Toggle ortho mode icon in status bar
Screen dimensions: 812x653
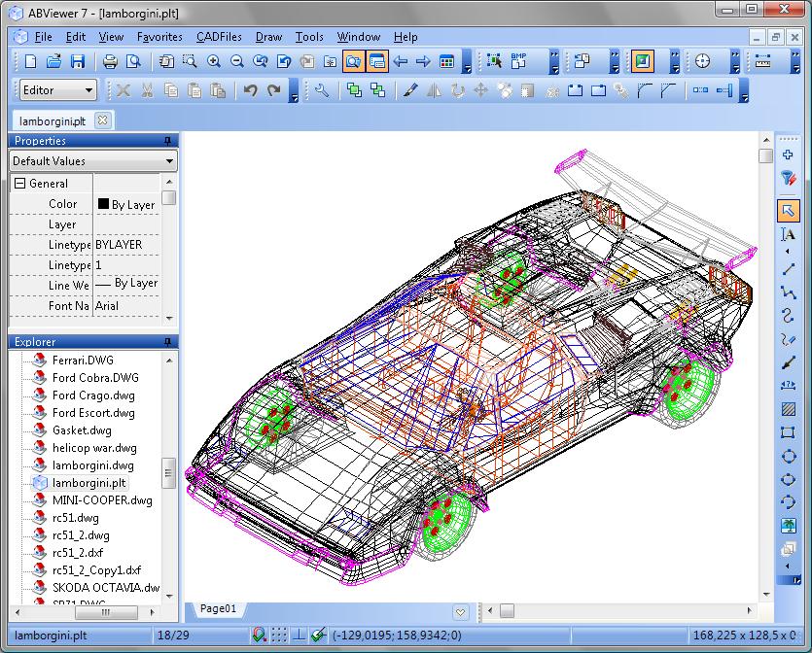click(299, 635)
